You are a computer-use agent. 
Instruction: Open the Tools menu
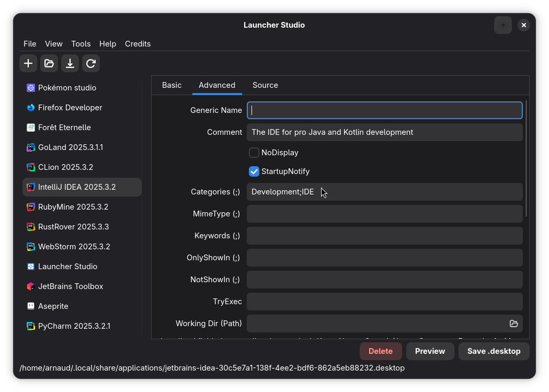[x=81, y=44]
